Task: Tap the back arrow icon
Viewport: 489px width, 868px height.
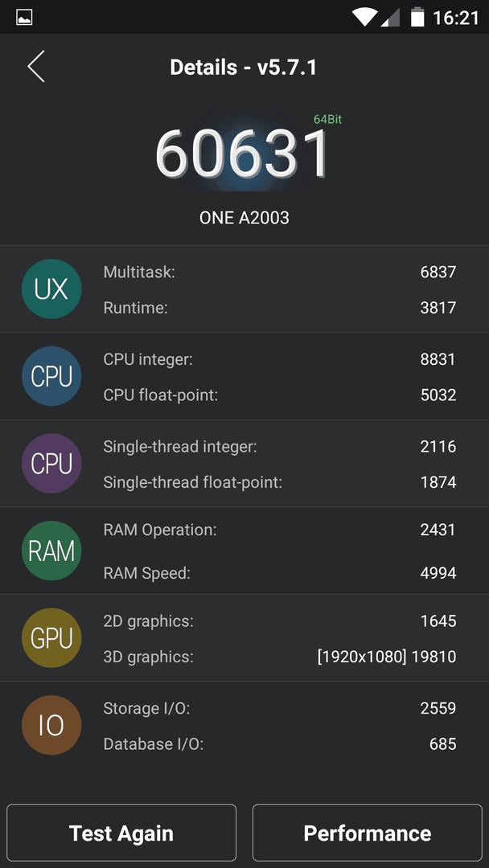Action: pos(36,67)
